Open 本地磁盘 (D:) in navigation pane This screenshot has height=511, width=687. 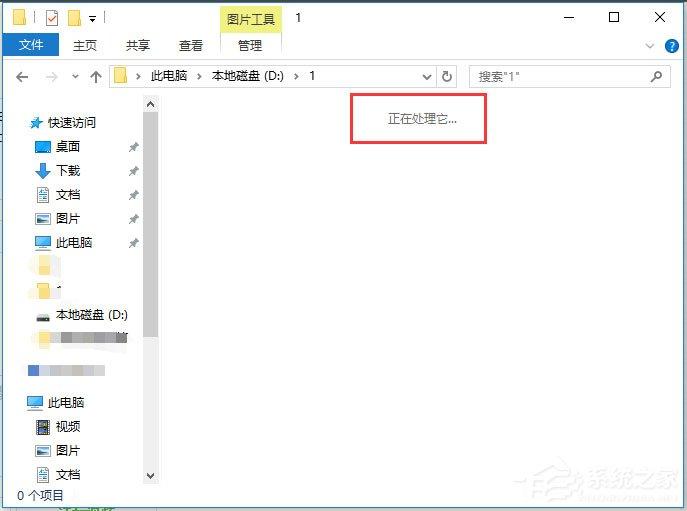click(x=92, y=315)
